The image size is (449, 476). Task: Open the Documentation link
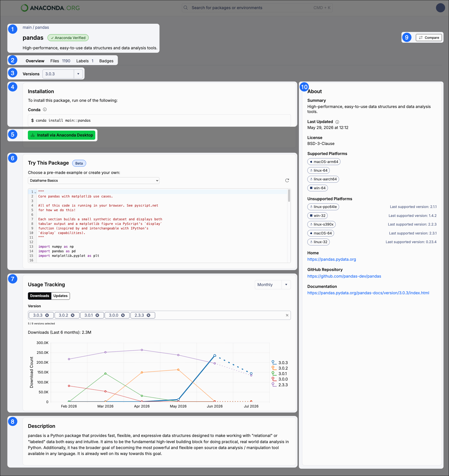[x=368, y=293]
